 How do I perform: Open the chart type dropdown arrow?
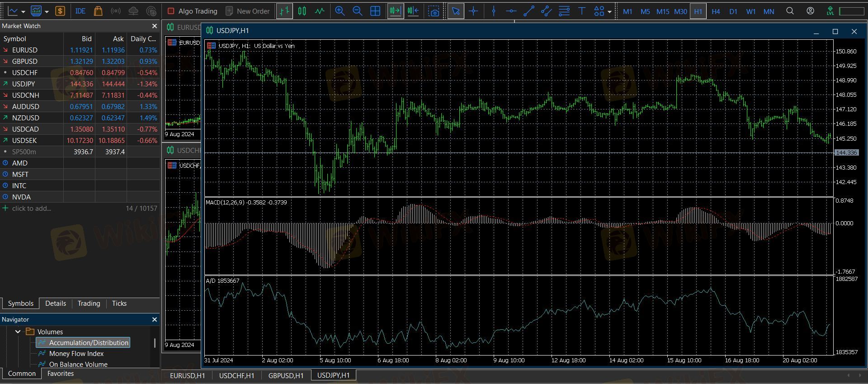(23, 12)
